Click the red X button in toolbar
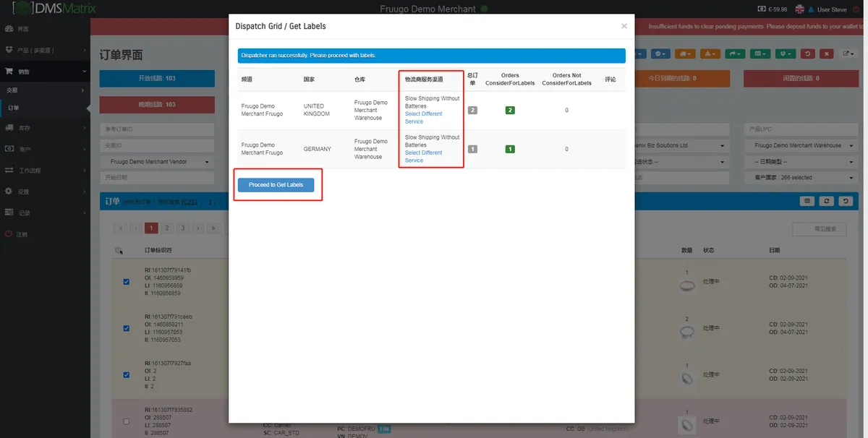The height and width of the screenshot is (438, 868). 826,53
